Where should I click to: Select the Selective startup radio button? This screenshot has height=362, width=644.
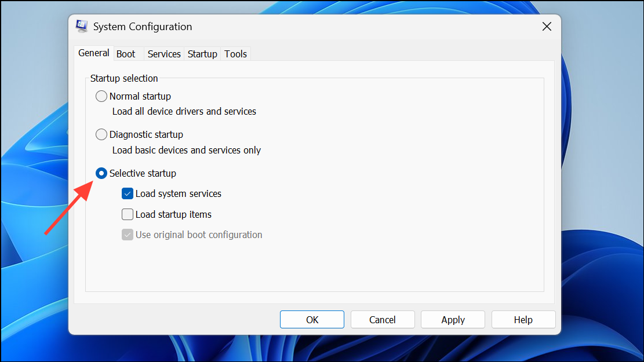101,173
